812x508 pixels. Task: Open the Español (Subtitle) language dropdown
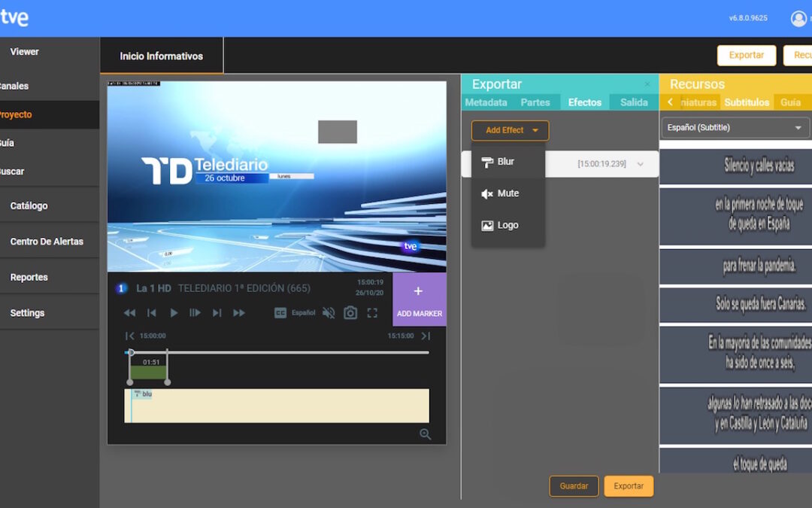pos(735,128)
